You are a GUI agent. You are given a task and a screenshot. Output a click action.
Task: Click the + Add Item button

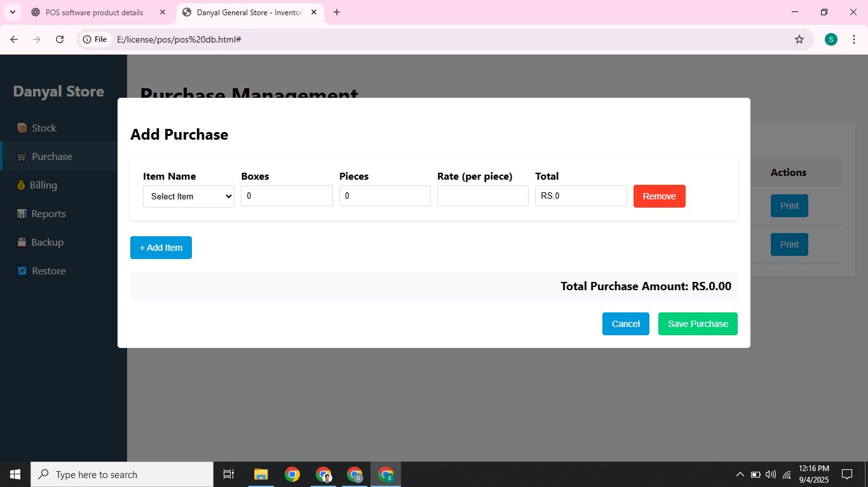(161, 248)
